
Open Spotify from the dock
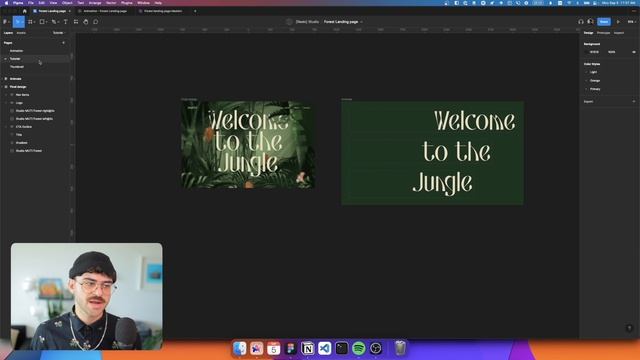(x=359, y=348)
